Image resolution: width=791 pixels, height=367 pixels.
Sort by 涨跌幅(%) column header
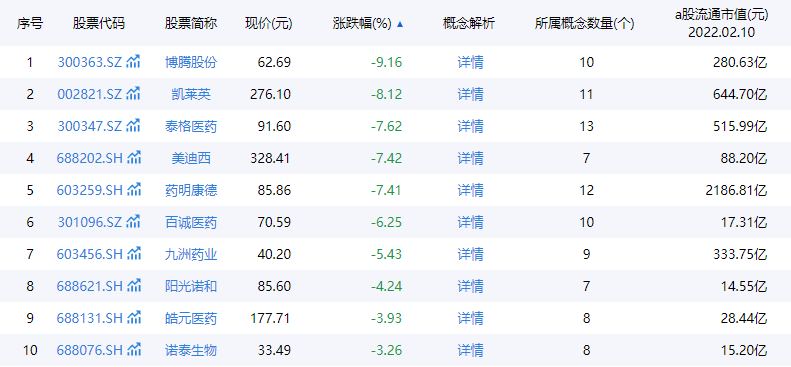[x=362, y=24]
